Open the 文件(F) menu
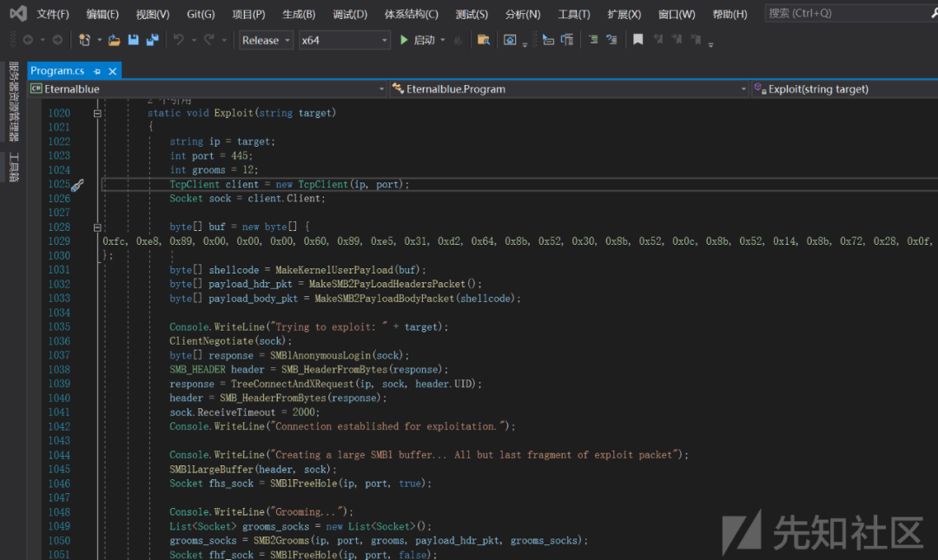938x560 pixels. pos(53,14)
